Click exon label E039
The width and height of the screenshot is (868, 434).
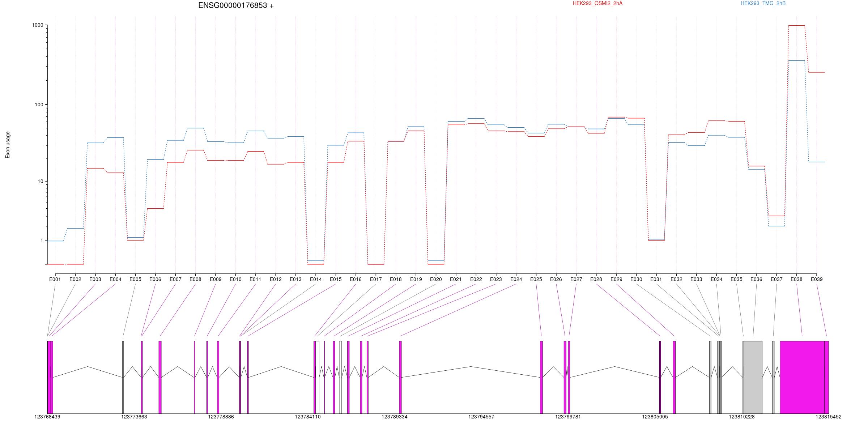click(x=817, y=279)
